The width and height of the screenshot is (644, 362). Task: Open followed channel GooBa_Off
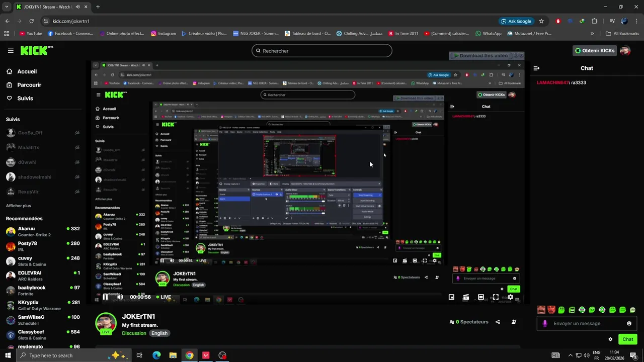tap(43, 133)
